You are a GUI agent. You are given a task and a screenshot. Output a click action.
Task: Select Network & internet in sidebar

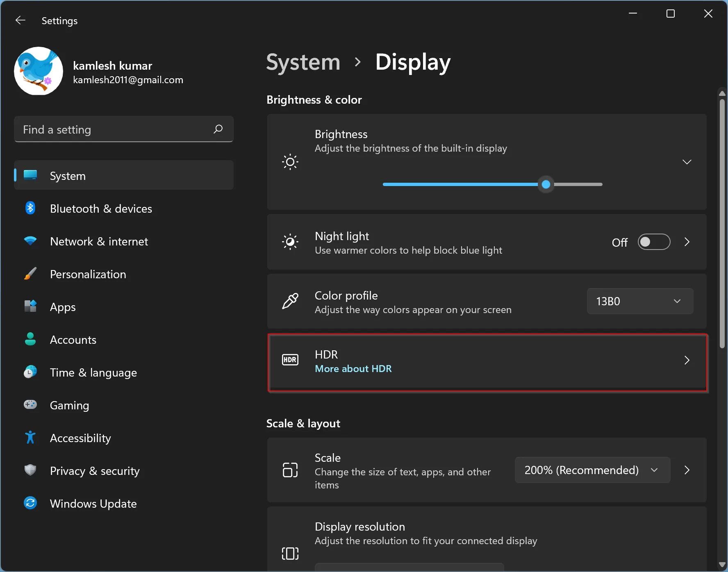[99, 241]
